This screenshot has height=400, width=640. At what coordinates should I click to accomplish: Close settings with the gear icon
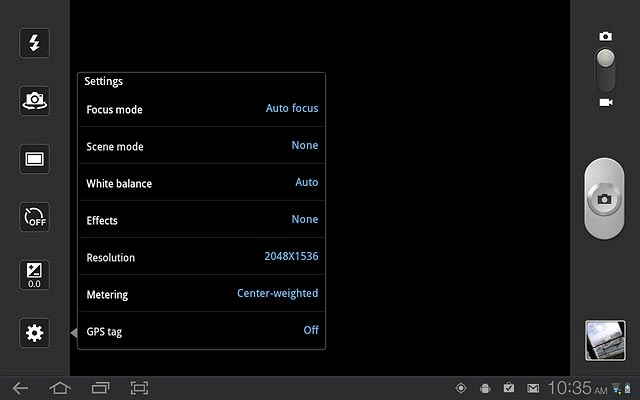pyautogui.click(x=35, y=333)
